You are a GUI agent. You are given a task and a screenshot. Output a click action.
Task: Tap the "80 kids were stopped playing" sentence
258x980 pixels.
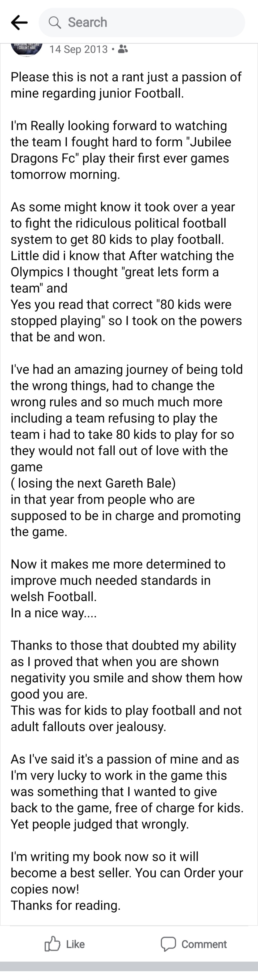(x=126, y=313)
